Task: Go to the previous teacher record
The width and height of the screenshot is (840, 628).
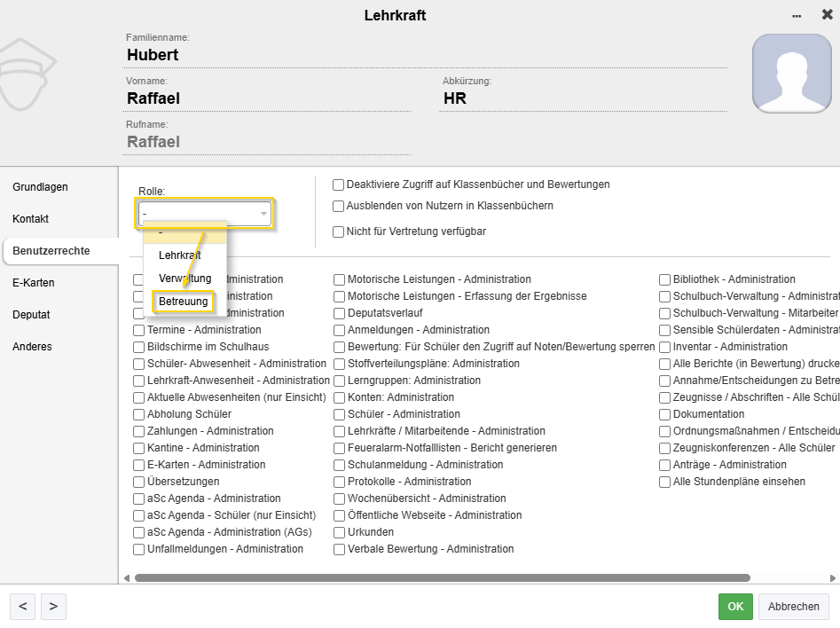Action: click(x=22, y=607)
